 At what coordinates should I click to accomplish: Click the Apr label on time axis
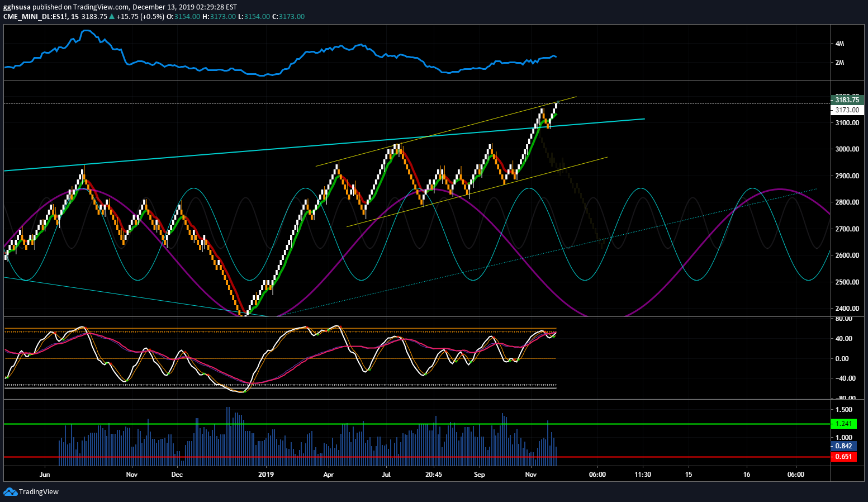click(x=329, y=475)
